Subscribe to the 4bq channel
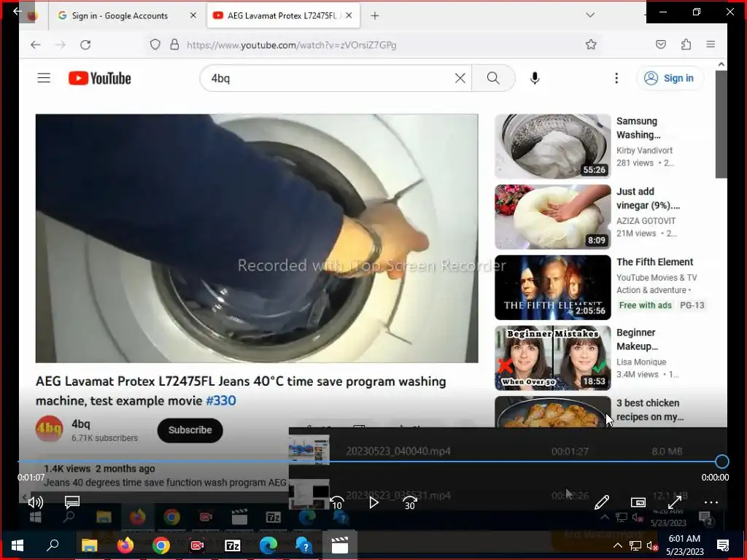This screenshot has width=747, height=560. pyautogui.click(x=190, y=430)
